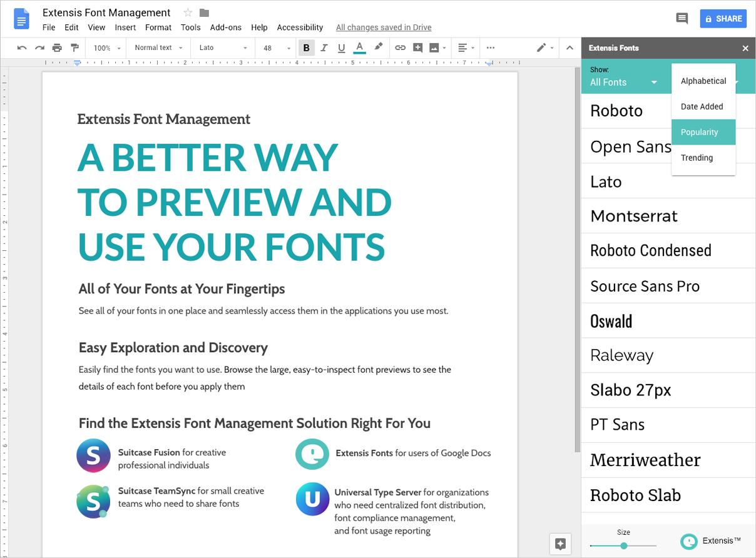
Task: Click the Extensis logo in the panel footer
Action: tap(711, 541)
